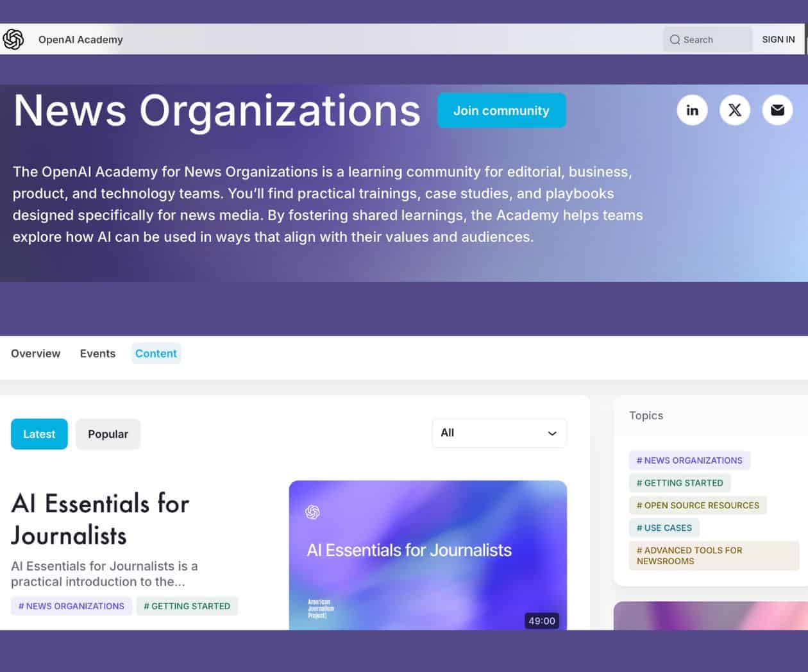808x672 pixels.
Task: Select the email share icon
Action: [777, 110]
